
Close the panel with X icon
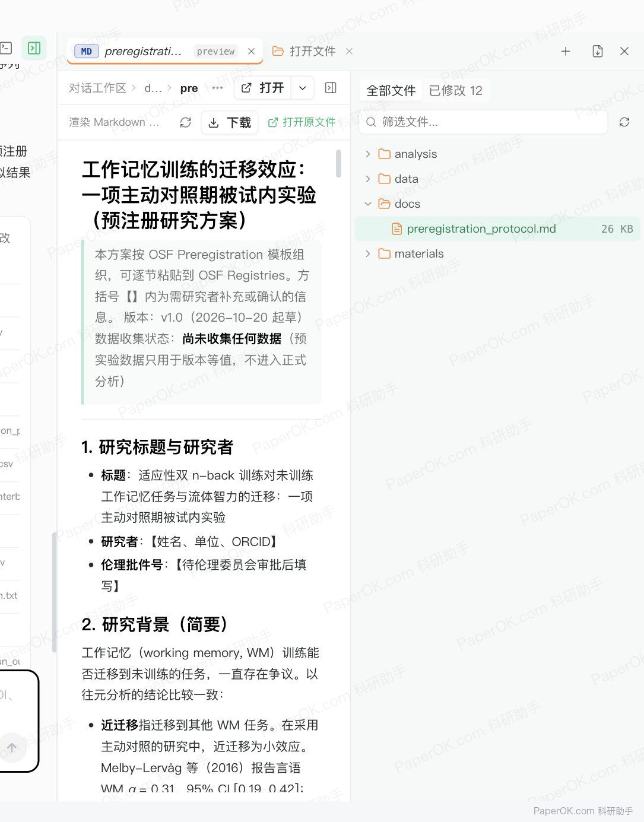click(624, 52)
